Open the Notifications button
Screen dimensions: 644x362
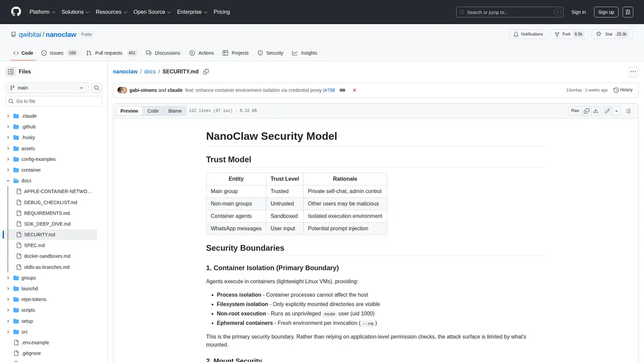tap(528, 34)
